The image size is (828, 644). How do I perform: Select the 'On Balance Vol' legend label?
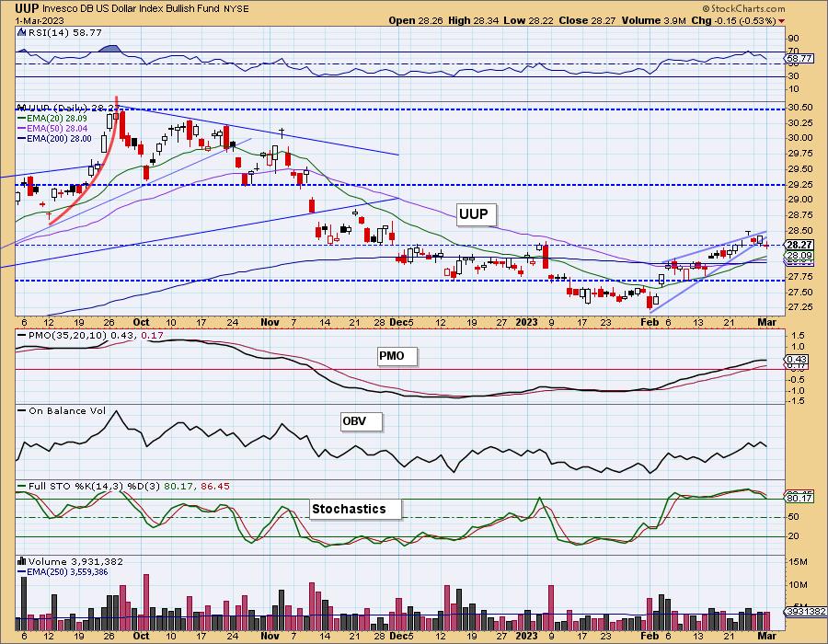point(62,410)
